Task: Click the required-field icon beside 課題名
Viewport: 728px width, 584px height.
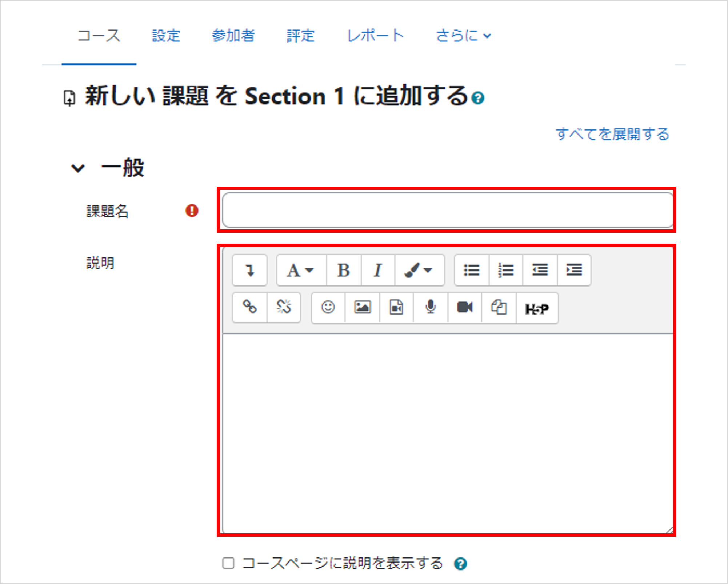Action: point(192,211)
